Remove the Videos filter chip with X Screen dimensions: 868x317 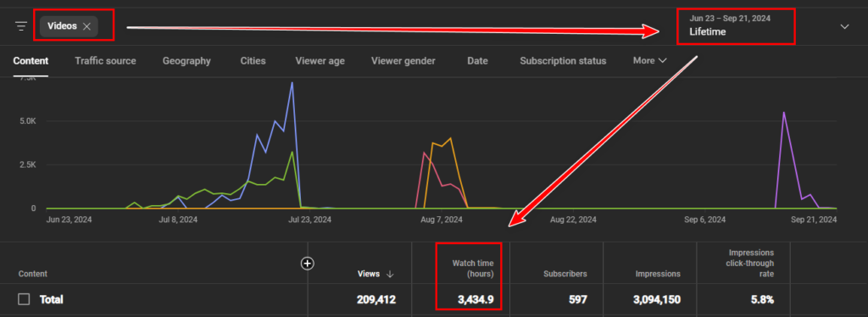tap(86, 26)
